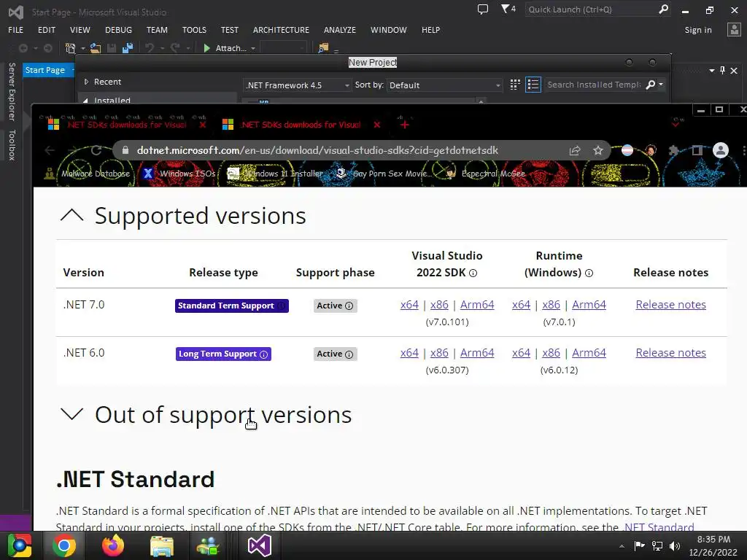This screenshot has width=747, height=560.
Task: Open the Visual Studio feedback speech bubble icon
Action: [x=483, y=9]
